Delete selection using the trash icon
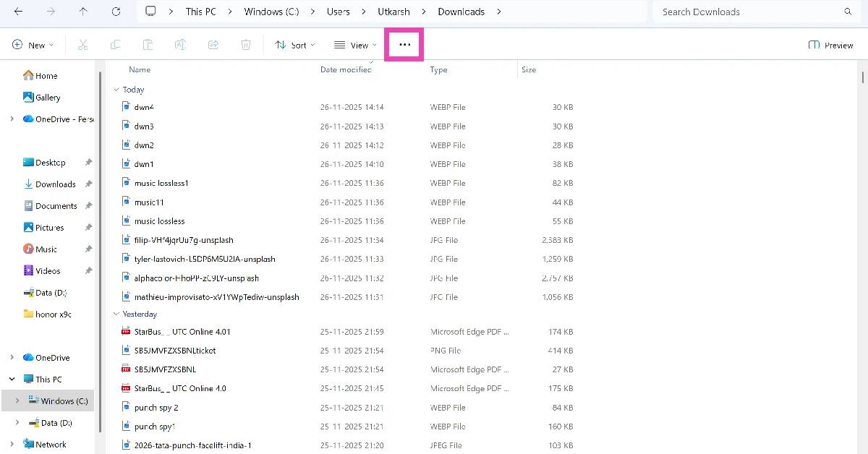Screen dimensions: 868x454 click(x=246, y=44)
